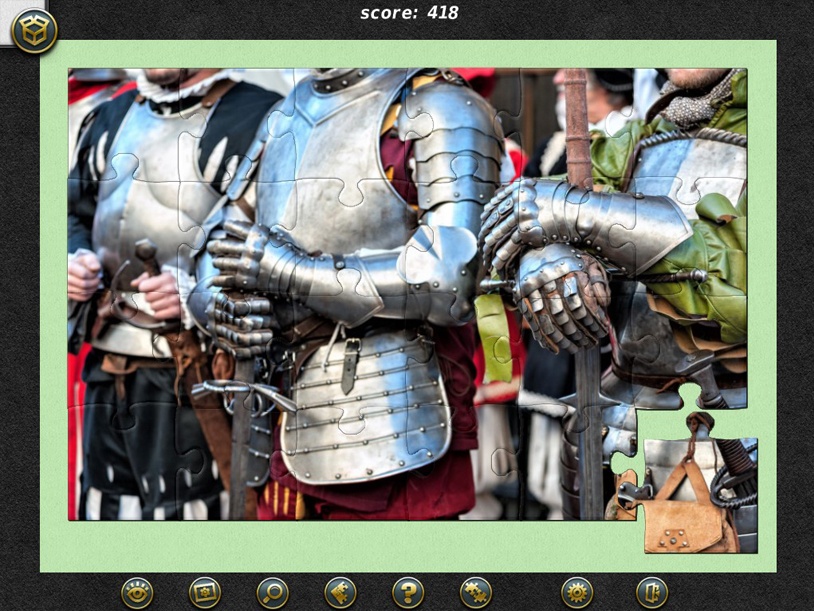This screenshot has height=611, width=814.
Task: Click the eye preview icon
Action: click(x=137, y=592)
